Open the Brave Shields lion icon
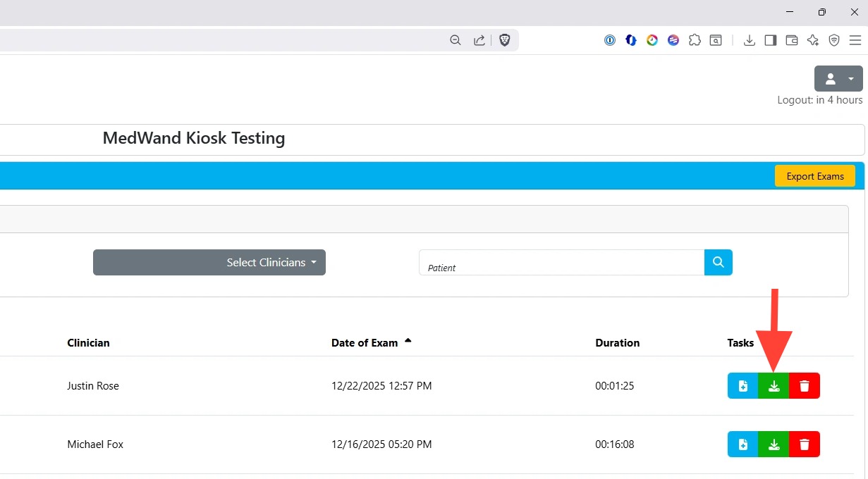The height and width of the screenshot is (479, 868). tap(505, 40)
